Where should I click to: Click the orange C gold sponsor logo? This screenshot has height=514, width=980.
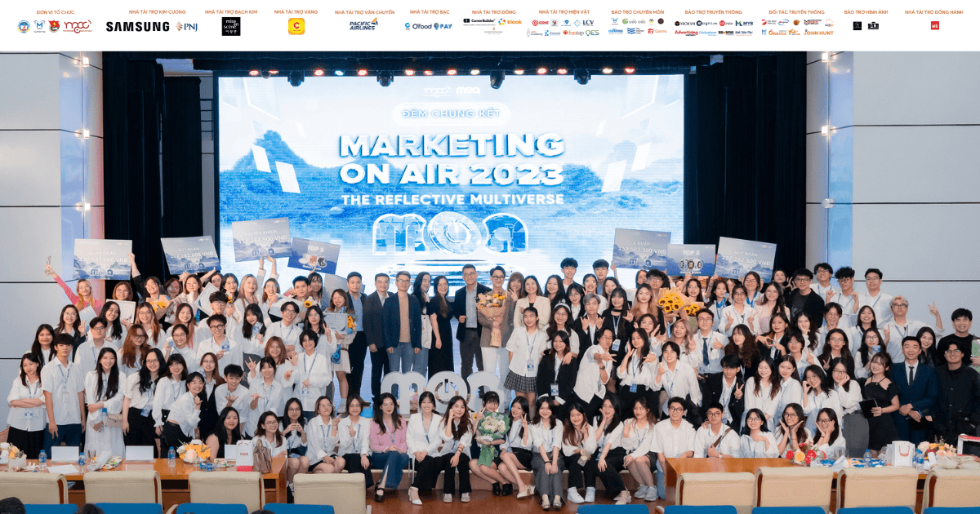296,26
